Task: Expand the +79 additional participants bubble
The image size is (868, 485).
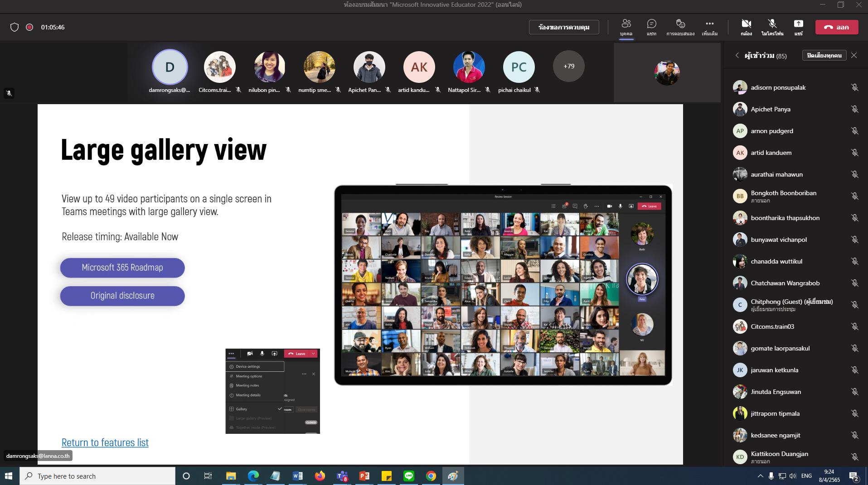Action: coord(569,66)
